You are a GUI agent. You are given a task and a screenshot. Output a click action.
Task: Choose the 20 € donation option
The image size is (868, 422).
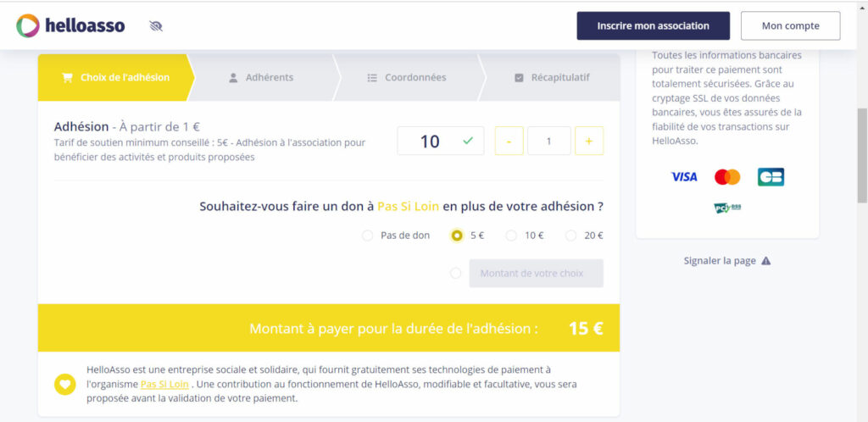(570, 236)
